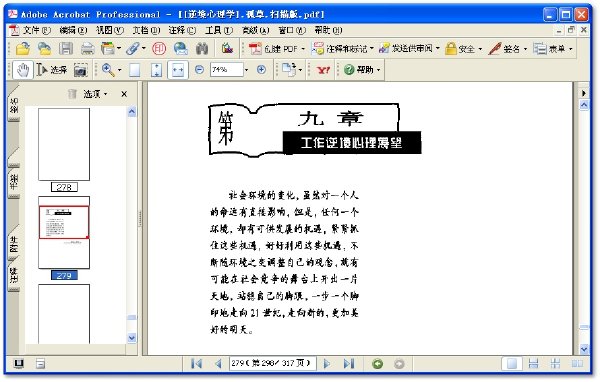Click the rotate pages icon
This screenshot has width=600, height=382.
289,70
